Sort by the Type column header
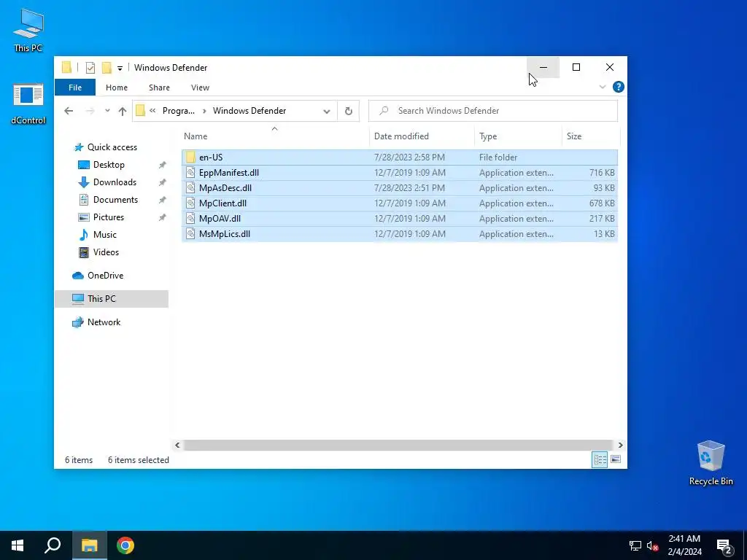Screen dimensions: 747x560 click(x=488, y=136)
